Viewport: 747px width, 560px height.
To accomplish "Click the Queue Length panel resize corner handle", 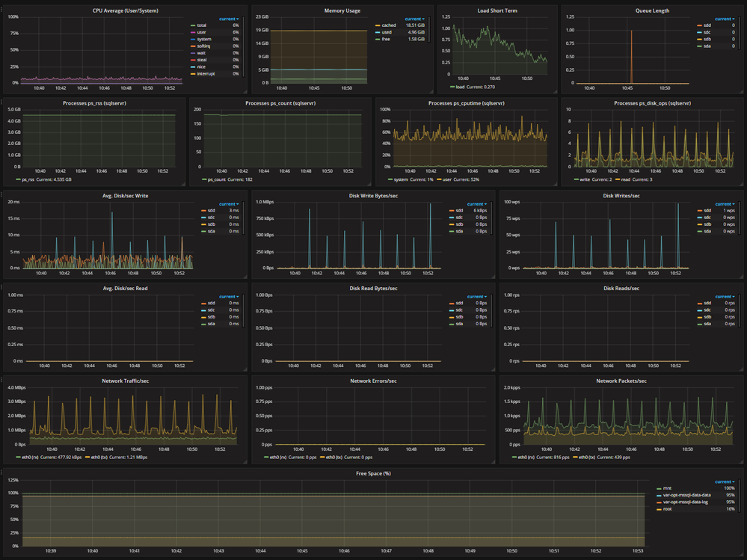I will 741,91.
